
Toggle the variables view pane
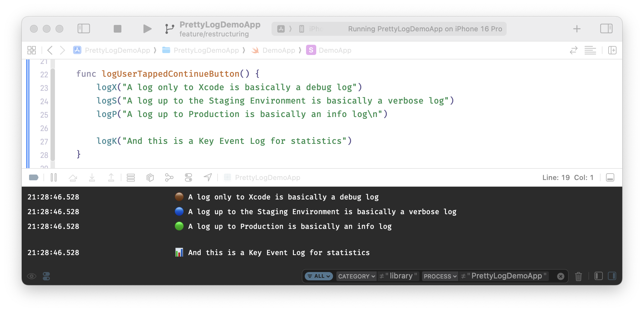click(x=598, y=276)
